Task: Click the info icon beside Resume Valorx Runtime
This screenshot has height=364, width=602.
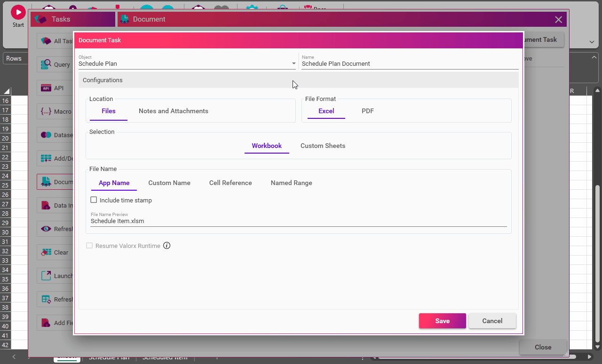Action: [x=166, y=246]
